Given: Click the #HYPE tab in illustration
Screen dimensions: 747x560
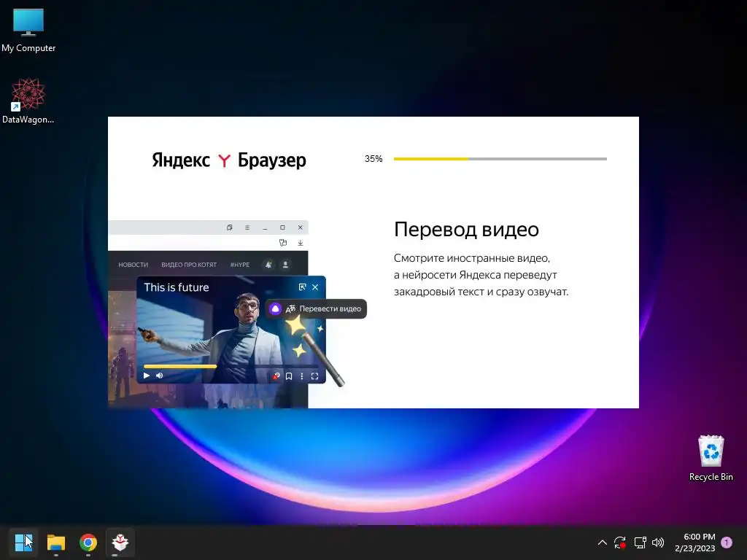Looking at the screenshot, I should click(x=239, y=265).
